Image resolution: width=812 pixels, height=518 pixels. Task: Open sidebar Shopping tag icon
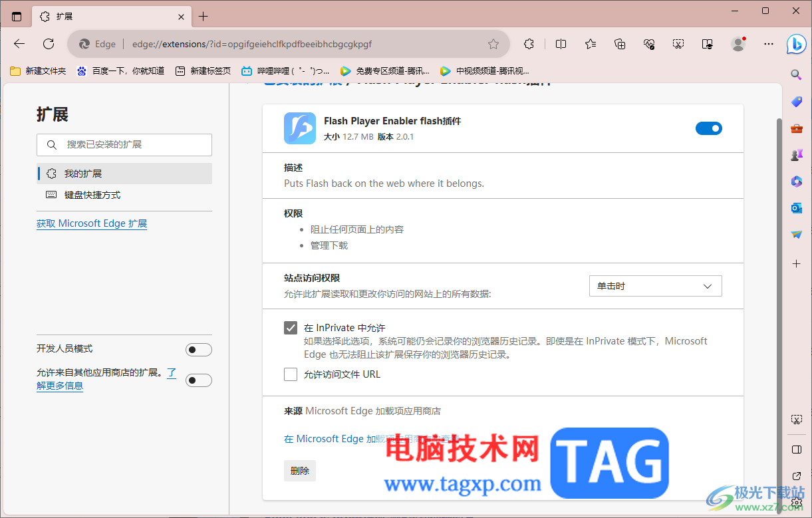(x=796, y=102)
